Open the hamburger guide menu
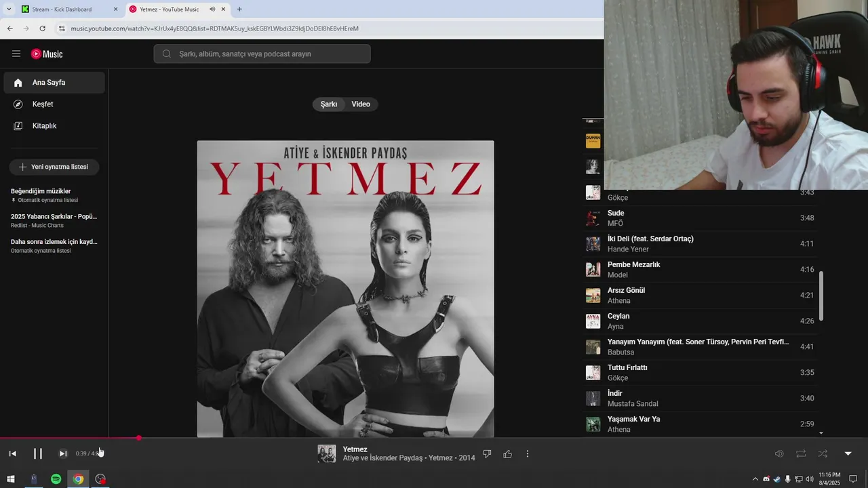Screen dimensions: 868x488 tap(16, 54)
